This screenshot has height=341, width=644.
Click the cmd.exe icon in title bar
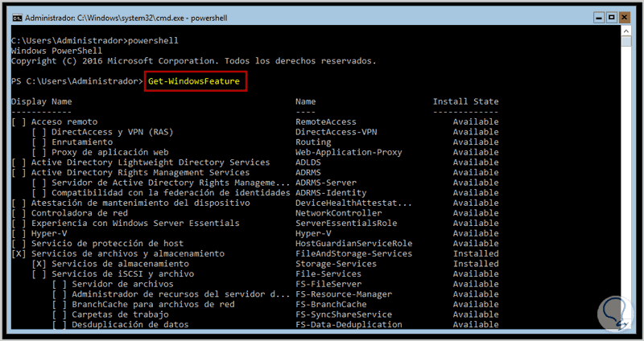(x=15, y=15)
